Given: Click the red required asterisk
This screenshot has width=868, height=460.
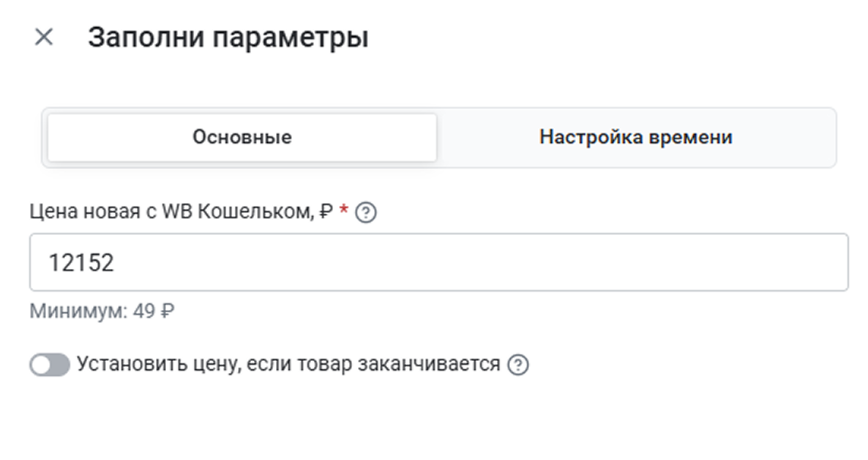Looking at the screenshot, I should click(344, 209).
